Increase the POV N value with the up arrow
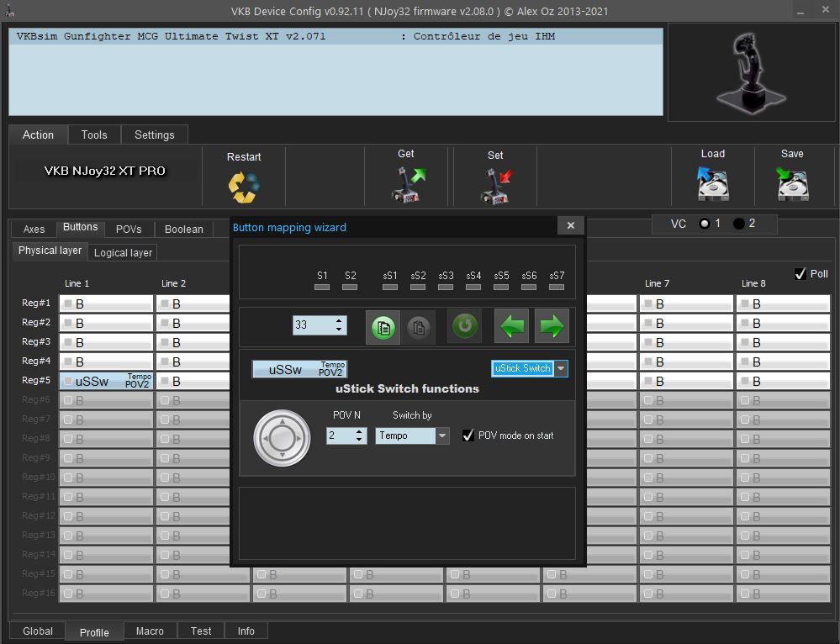This screenshot has width=840, height=644. [x=359, y=431]
